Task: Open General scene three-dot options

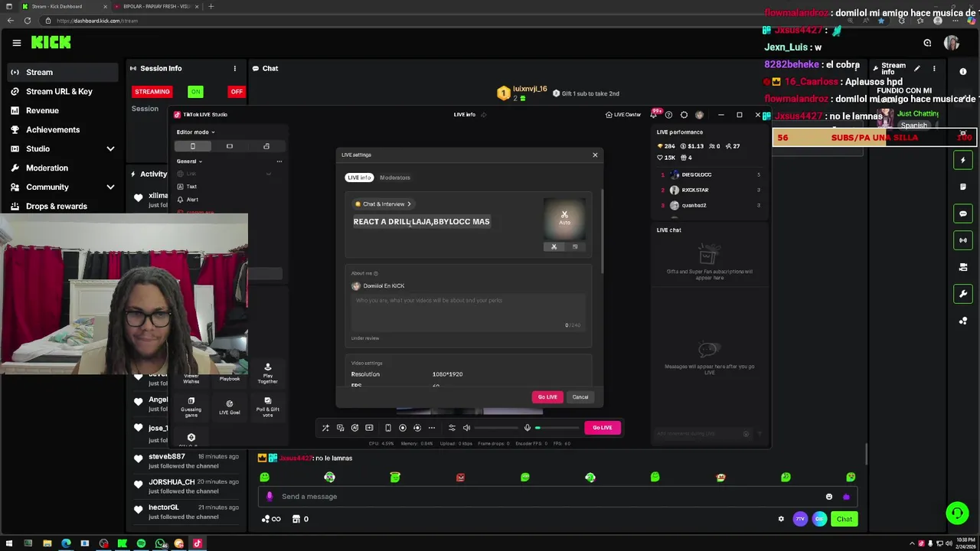Action: click(x=279, y=161)
